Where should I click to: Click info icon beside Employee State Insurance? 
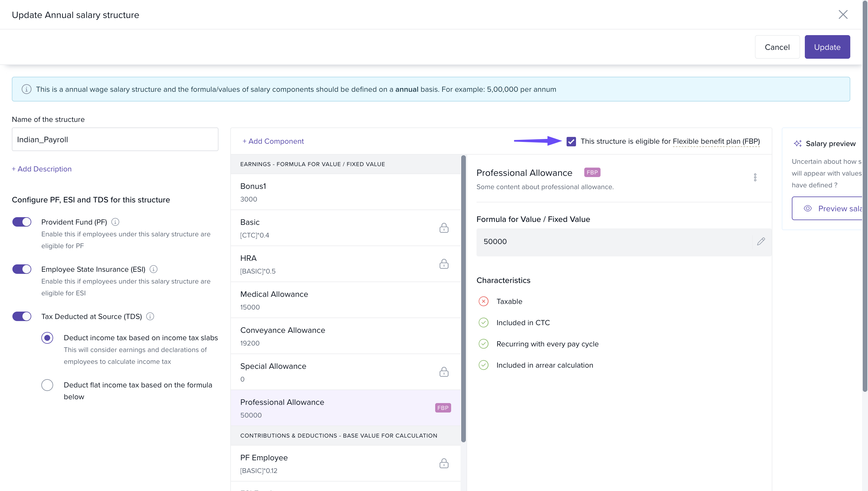154,269
